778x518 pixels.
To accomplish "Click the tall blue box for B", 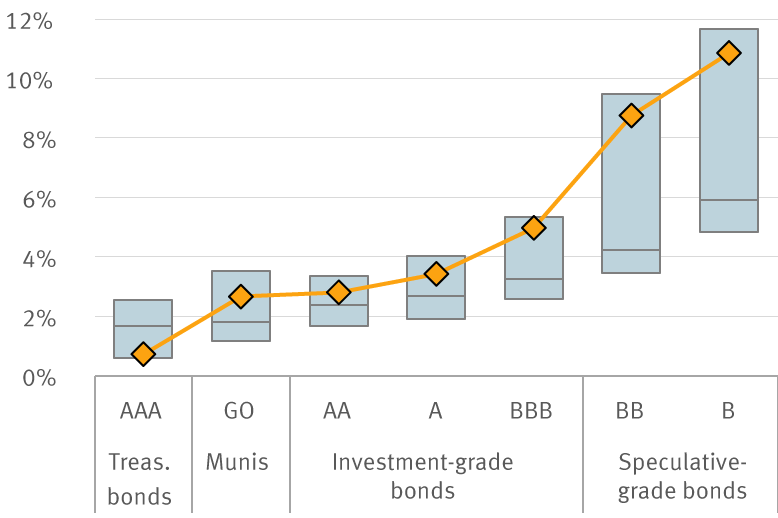I will (x=729, y=140).
